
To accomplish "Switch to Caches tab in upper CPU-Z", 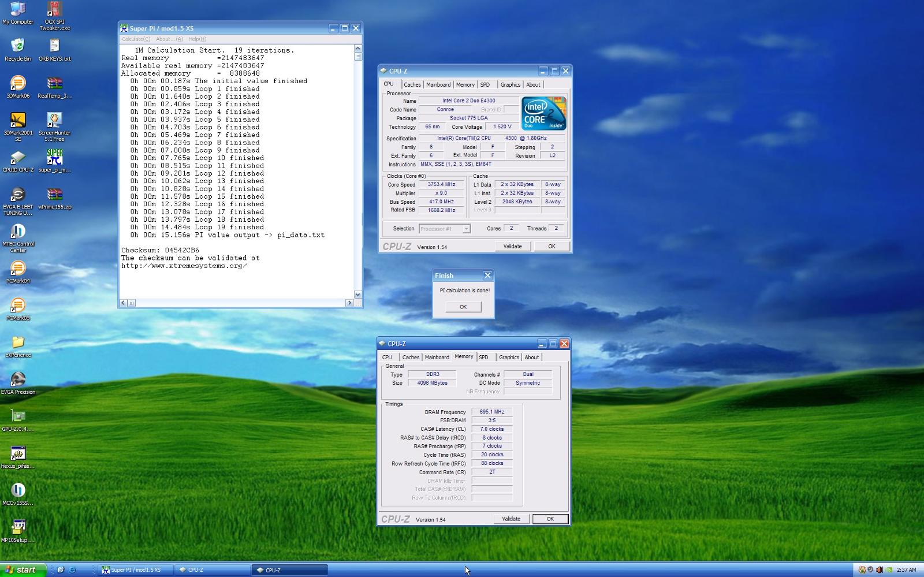I will tap(412, 84).
